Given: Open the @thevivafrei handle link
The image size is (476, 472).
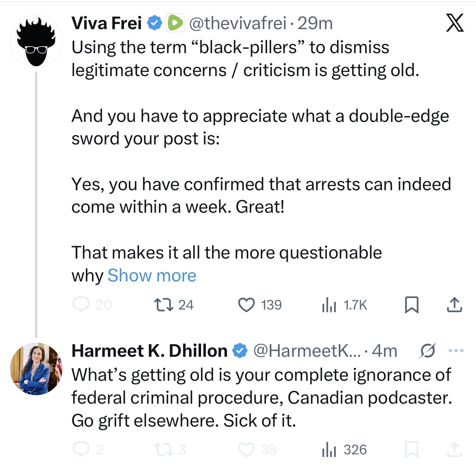Looking at the screenshot, I should pos(238,23).
